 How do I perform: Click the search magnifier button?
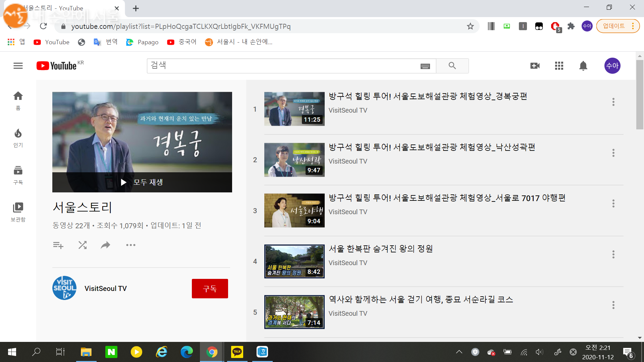[x=452, y=66]
